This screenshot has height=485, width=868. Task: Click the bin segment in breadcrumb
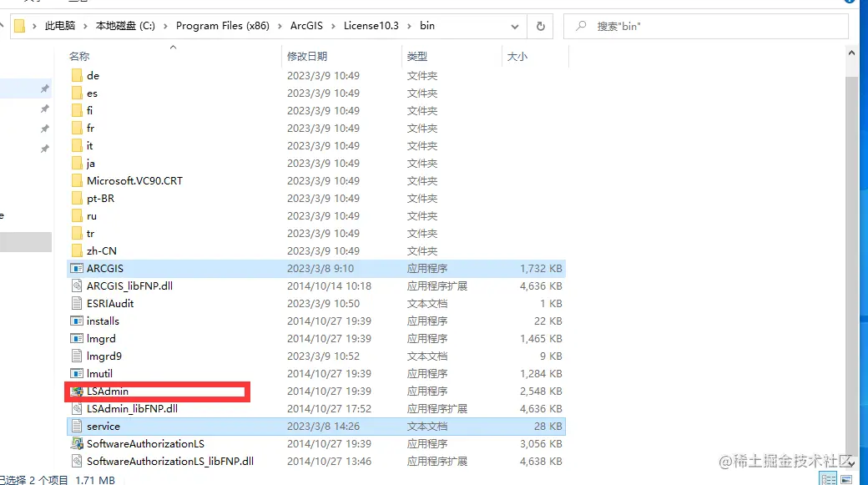pyautogui.click(x=427, y=26)
